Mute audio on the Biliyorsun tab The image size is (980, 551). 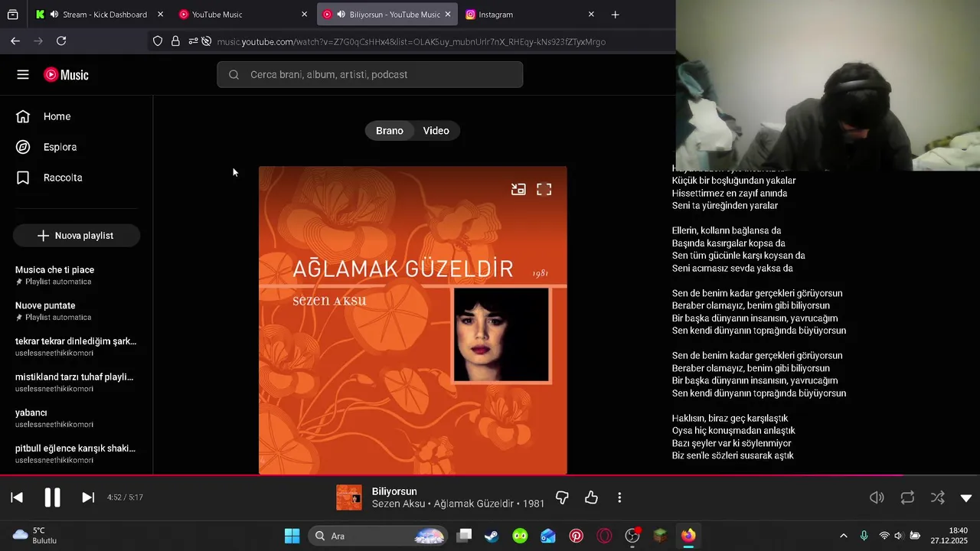tap(341, 15)
